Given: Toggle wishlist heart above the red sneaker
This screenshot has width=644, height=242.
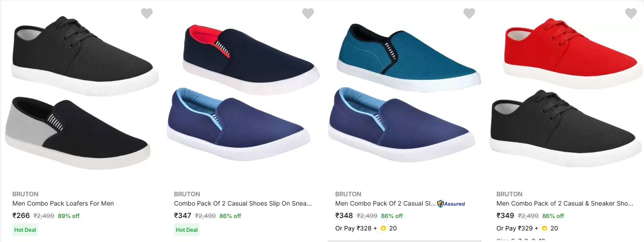Looking at the screenshot, I should click(631, 14).
